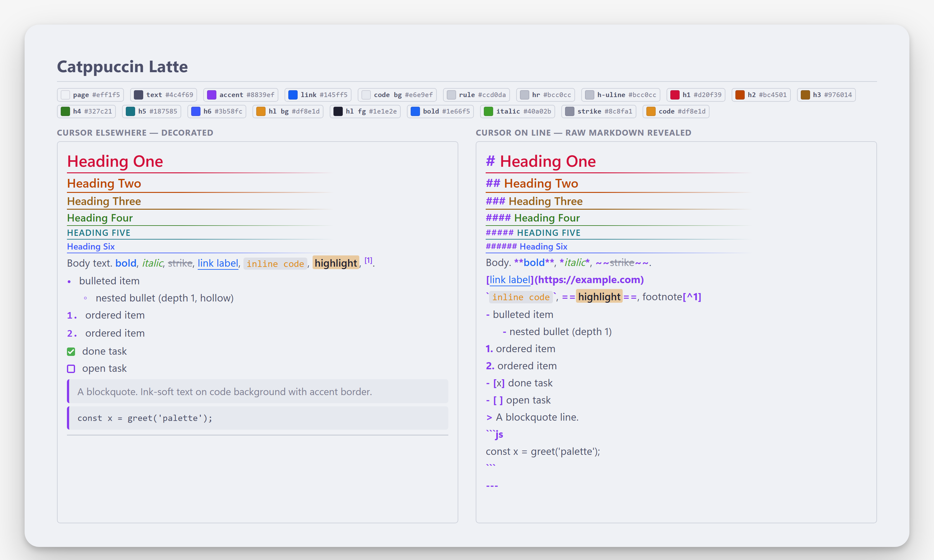Follow the [1] footnote reference

(x=369, y=260)
